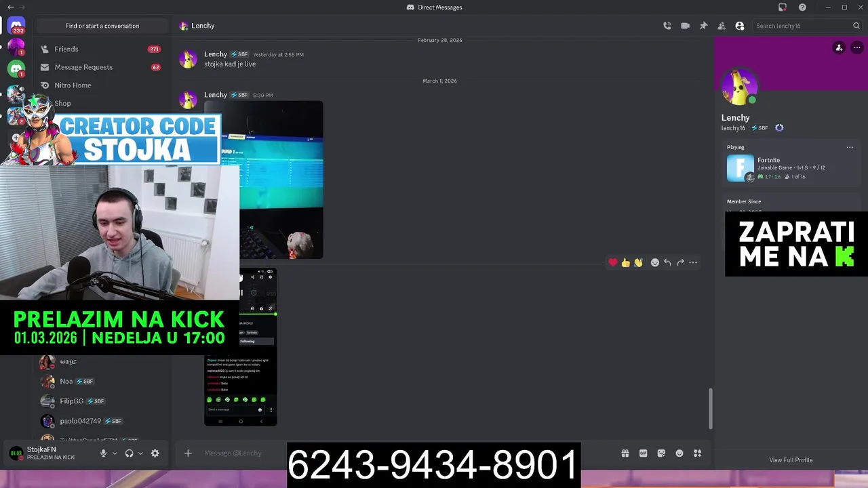The image size is (868, 488).
Task: Toggle the user profile panel
Action: point(740,26)
